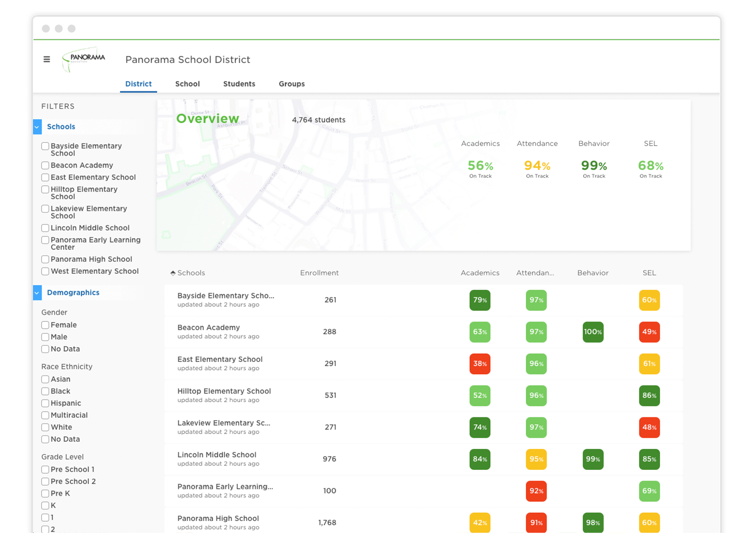The height and width of the screenshot is (553, 756).
Task: Open Hilltop Elementary School in table
Action: (x=224, y=391)
